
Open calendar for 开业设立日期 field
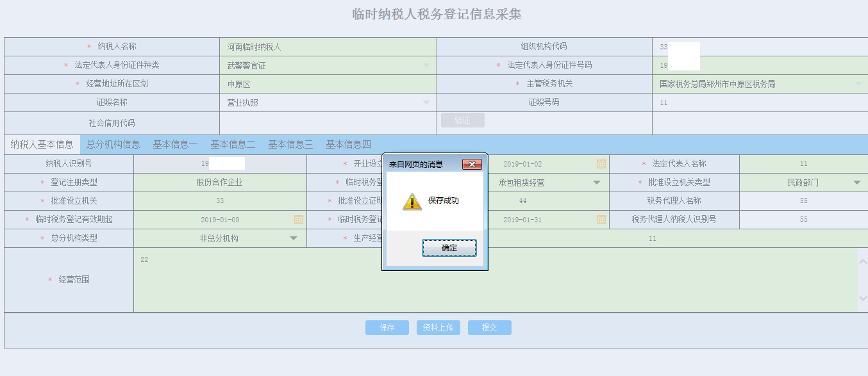[x=601, y=164]
